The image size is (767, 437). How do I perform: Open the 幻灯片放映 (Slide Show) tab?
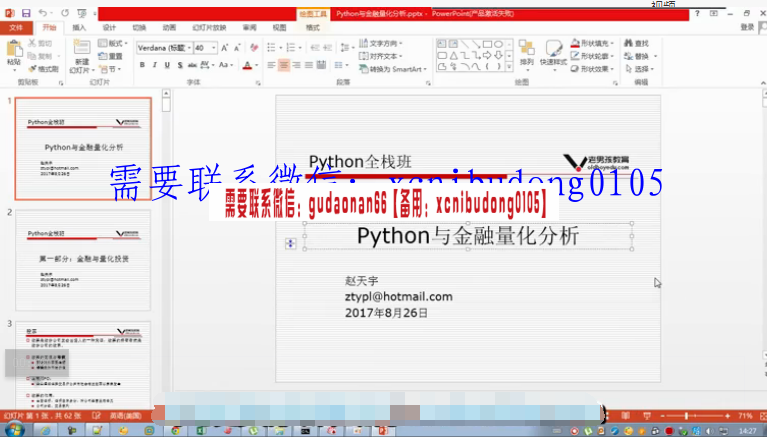click(x=209, y=27)
